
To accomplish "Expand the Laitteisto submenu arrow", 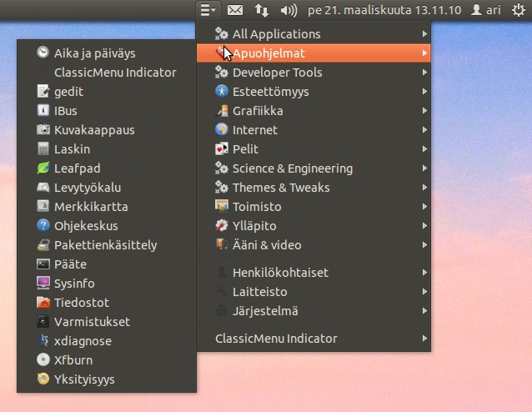I will [x=424, y=292].
